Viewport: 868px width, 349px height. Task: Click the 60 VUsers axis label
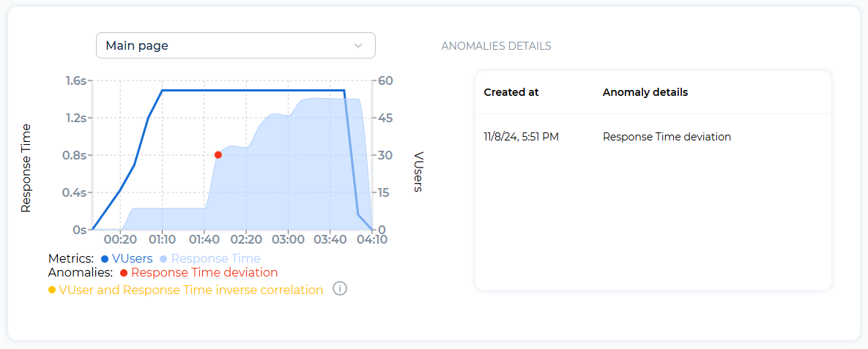tap(386, 80)
